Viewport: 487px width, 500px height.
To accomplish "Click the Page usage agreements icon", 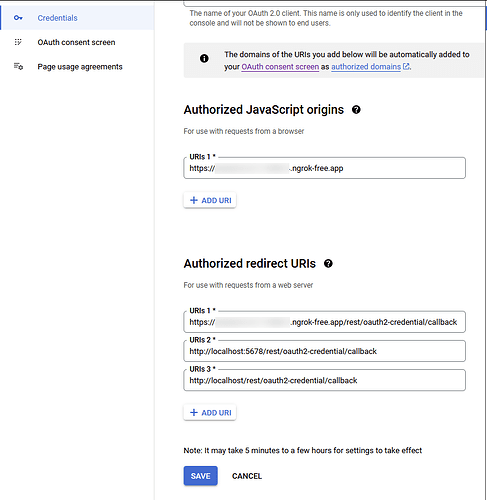I will [x=18, y=66].
